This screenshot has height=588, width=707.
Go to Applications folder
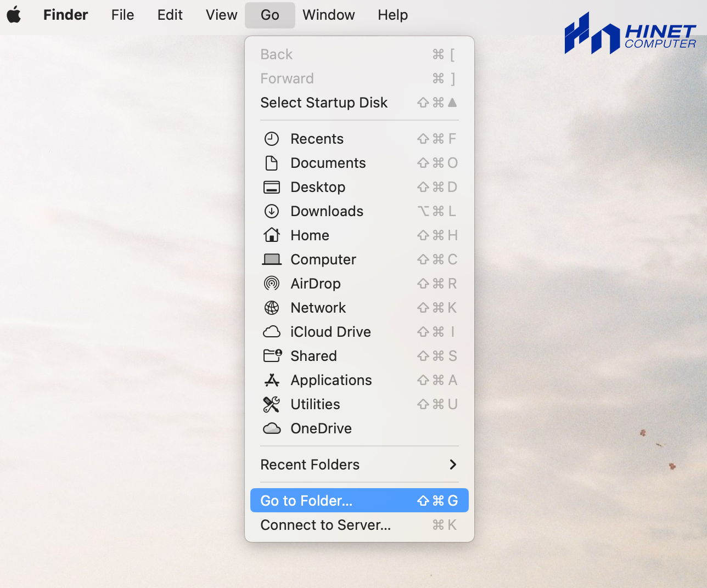coord(360,380)
